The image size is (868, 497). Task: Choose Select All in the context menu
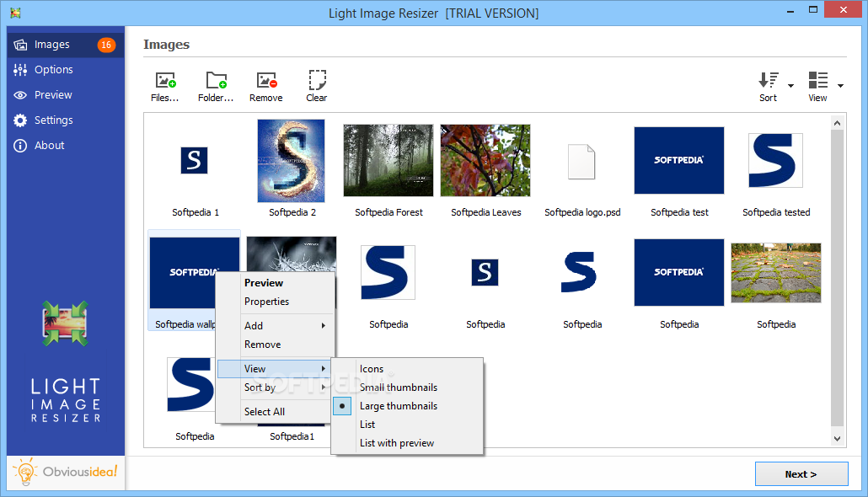point(264,411)
